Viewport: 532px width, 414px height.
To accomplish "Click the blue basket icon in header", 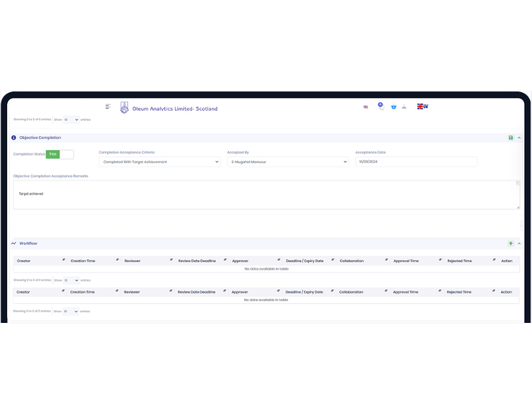I will click(394, 107).
